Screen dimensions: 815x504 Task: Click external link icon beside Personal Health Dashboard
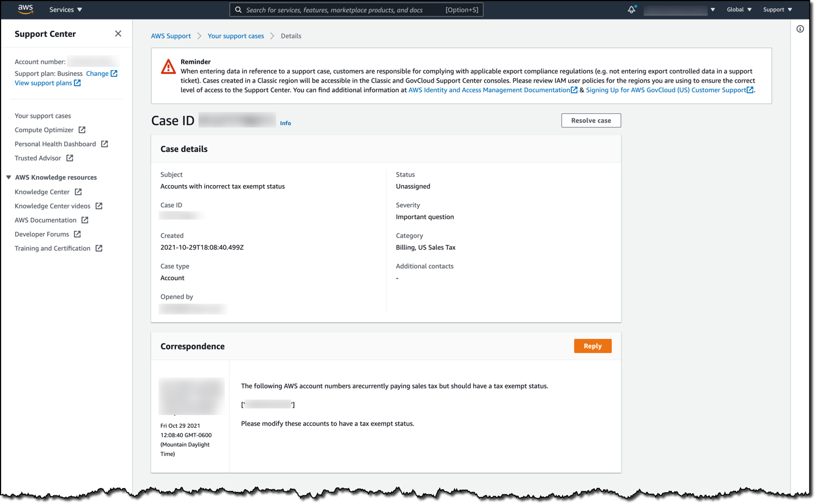point(105,144)
